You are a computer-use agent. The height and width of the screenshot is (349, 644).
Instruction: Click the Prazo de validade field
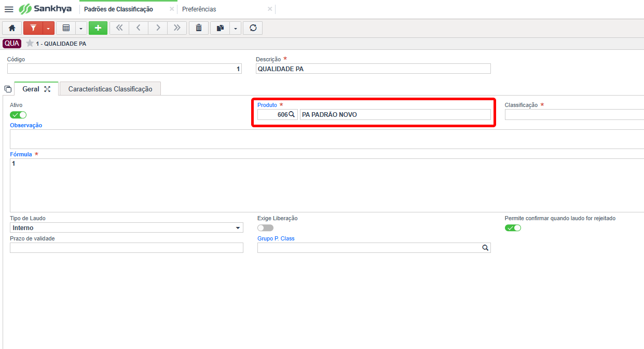(x=127, y=248)
